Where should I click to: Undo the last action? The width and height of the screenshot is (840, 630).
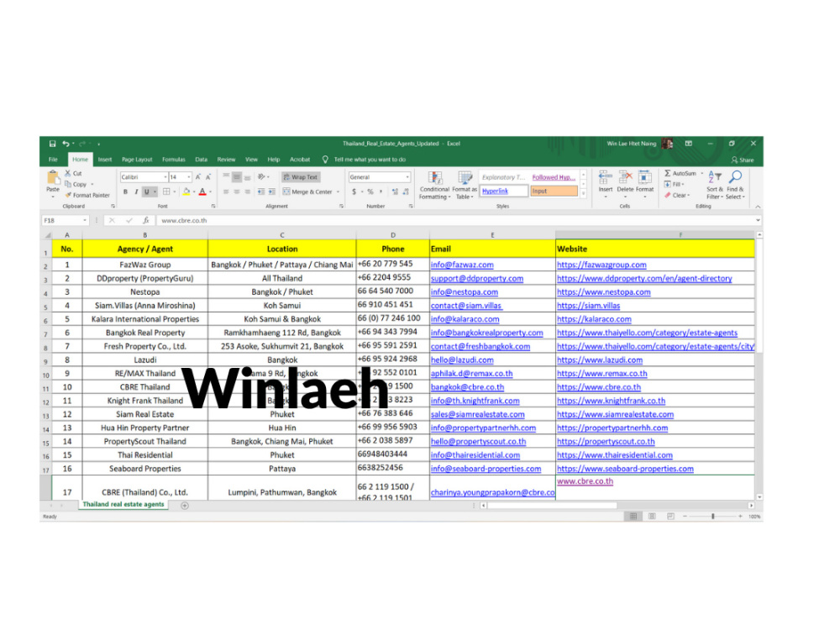tap(66, 144)
